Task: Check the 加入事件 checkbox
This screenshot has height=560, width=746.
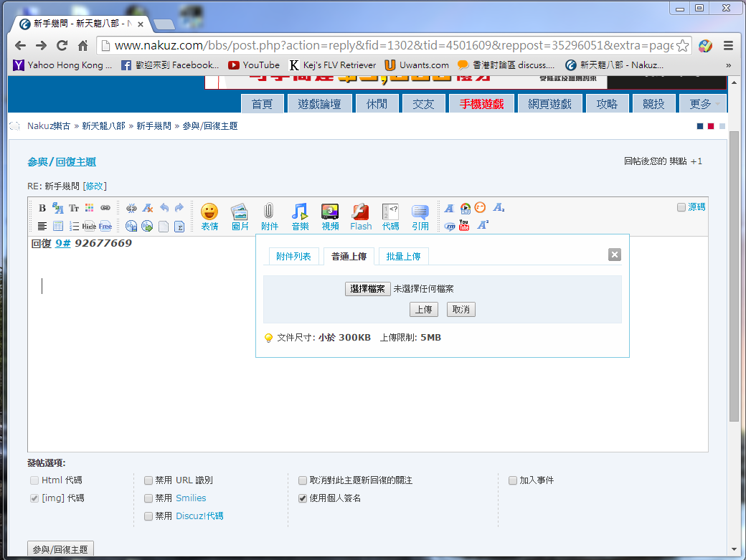Action: 512,480
